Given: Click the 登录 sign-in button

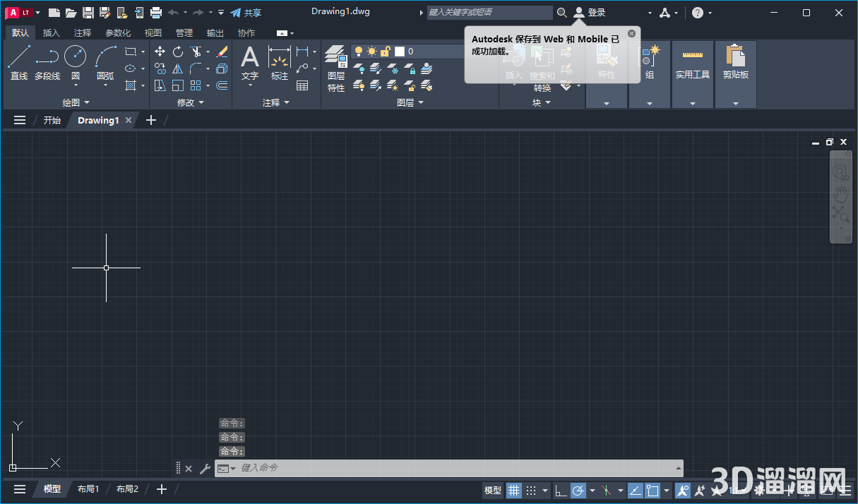Looking at the screenshot, I should (x=590, y=13).
